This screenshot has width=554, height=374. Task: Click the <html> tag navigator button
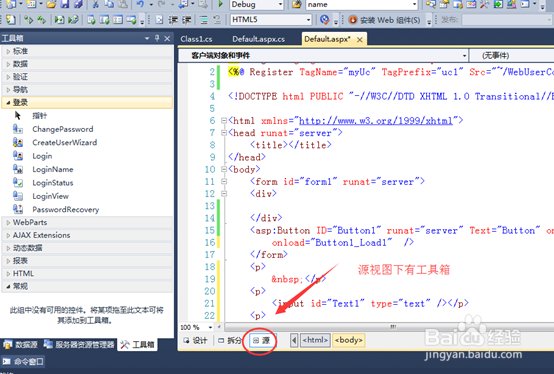point(316,340)
